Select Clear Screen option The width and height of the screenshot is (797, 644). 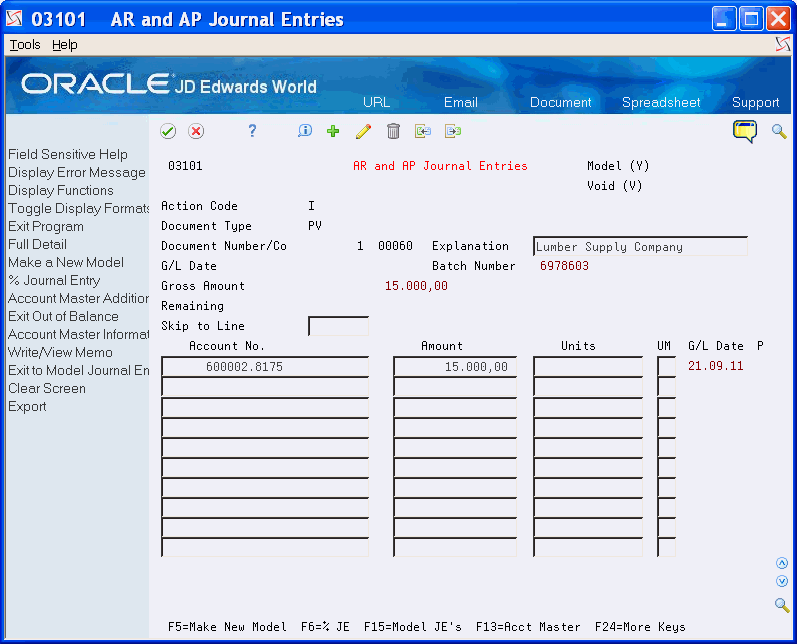coord(47,388)
